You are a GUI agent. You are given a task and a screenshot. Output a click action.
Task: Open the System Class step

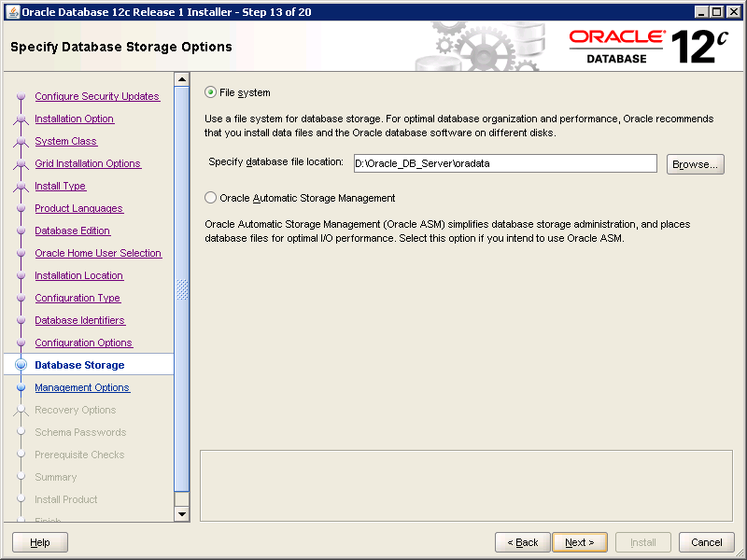pos(65,141)
